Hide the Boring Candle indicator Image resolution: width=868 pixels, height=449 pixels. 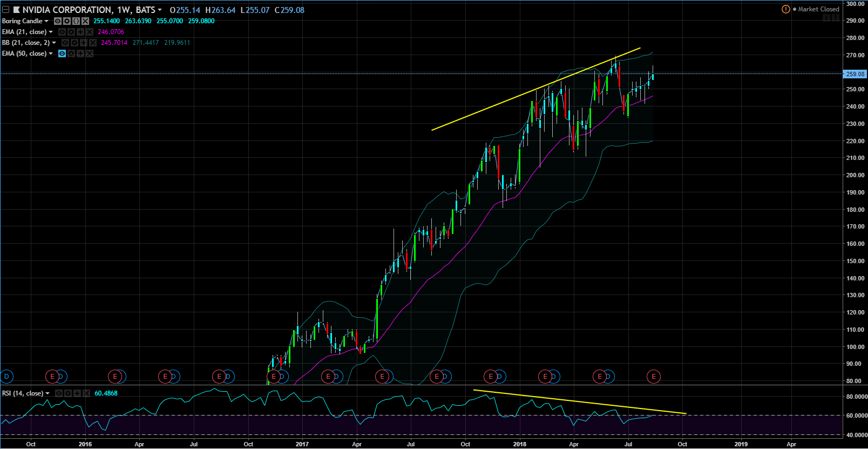pos(58,21)
